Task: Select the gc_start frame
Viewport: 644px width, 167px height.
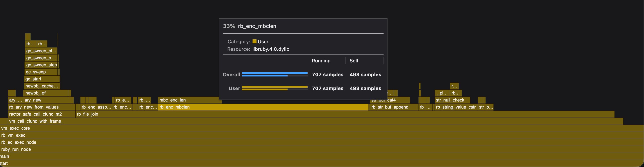Action: coord(42,79)
